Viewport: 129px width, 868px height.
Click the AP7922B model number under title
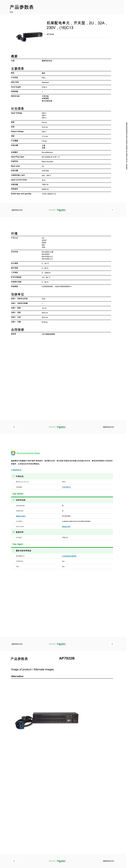[x=50, y=34]
